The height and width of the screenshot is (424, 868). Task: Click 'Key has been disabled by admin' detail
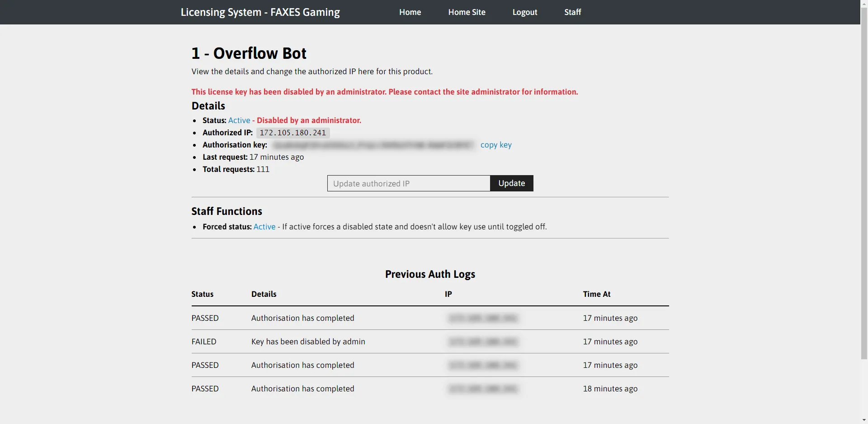(308, 342)
